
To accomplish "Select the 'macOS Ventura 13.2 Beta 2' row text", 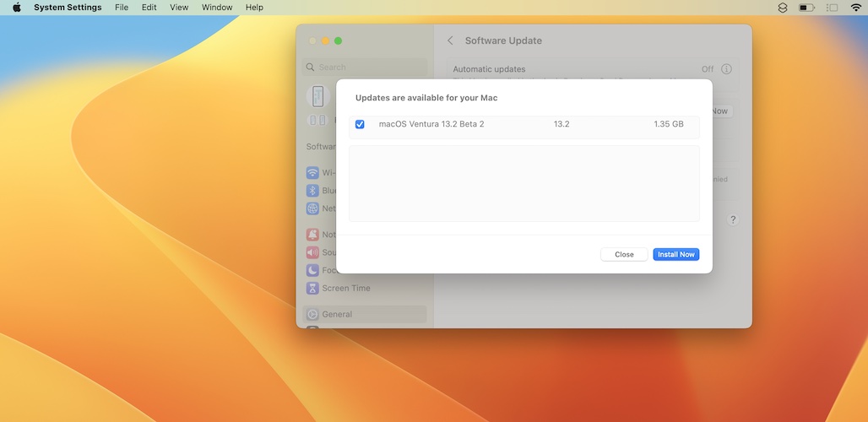I will [x=431, y=124].
